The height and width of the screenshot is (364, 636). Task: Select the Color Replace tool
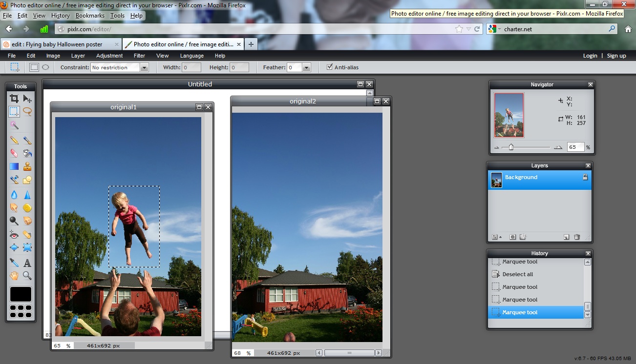(14, 180)
